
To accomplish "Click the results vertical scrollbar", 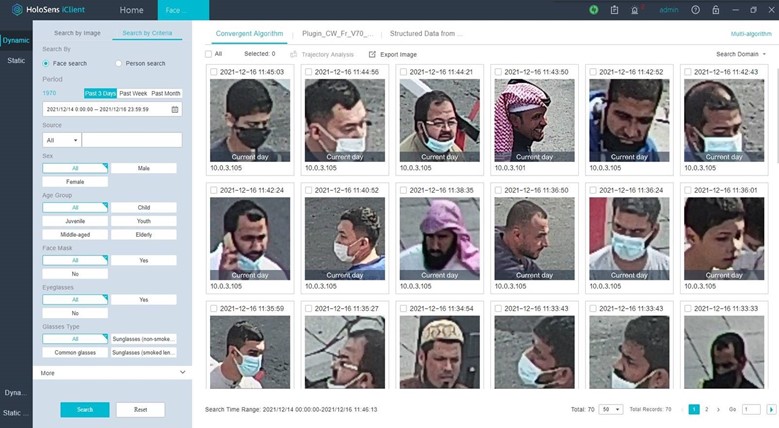I will point(776,115).
